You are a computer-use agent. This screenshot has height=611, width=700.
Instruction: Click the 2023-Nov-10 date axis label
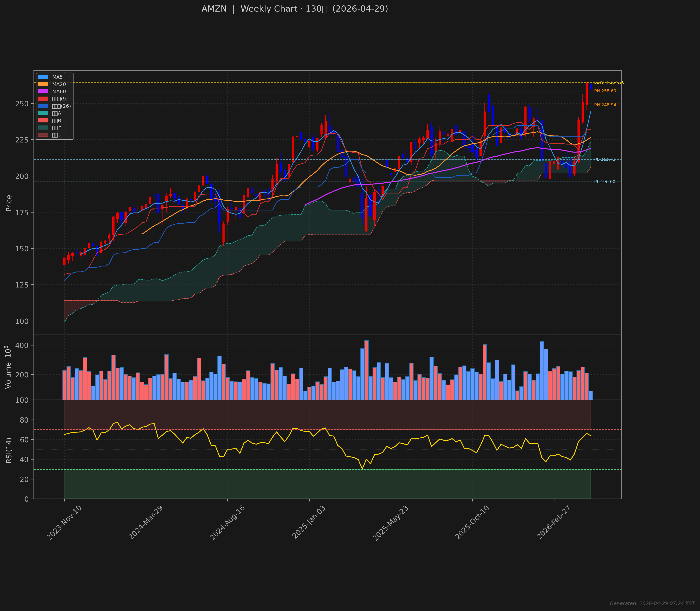[x=64, y=523]
